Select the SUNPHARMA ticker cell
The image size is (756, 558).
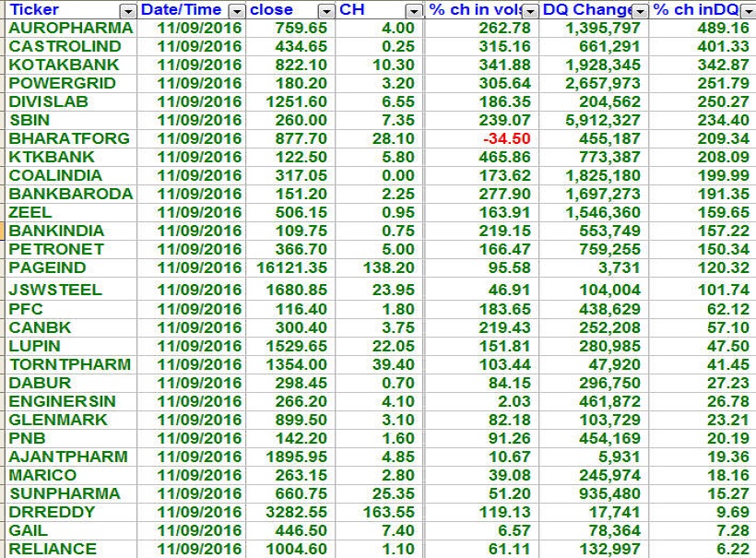coord(61,493)
